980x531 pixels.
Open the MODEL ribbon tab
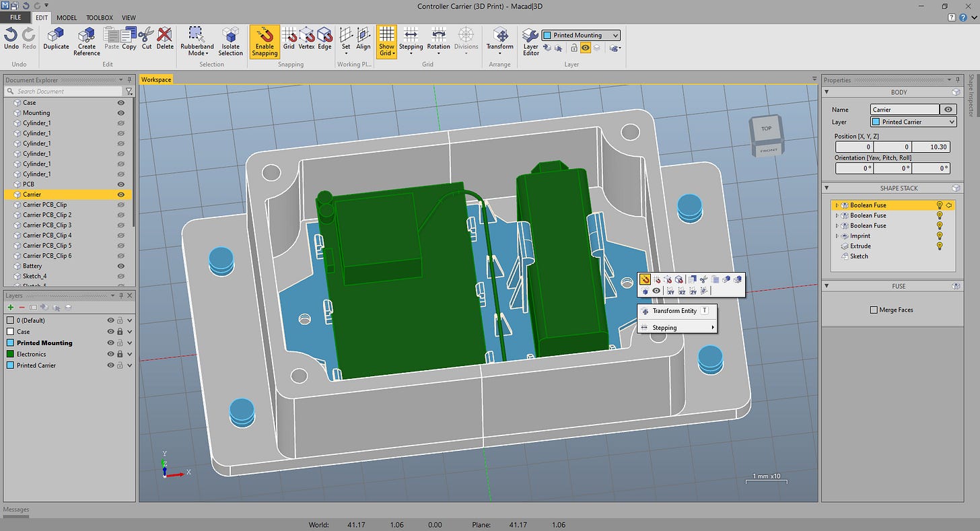tap(66, 17)
